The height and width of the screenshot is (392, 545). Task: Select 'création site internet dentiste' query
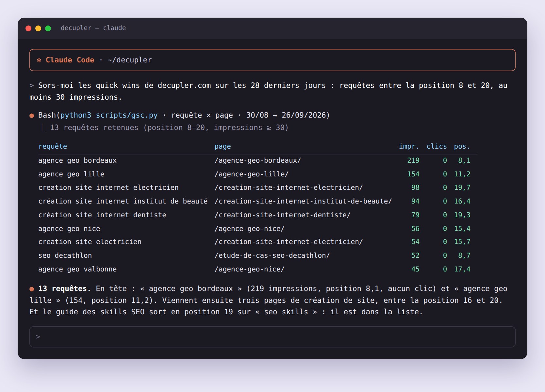tap(102, 215)
